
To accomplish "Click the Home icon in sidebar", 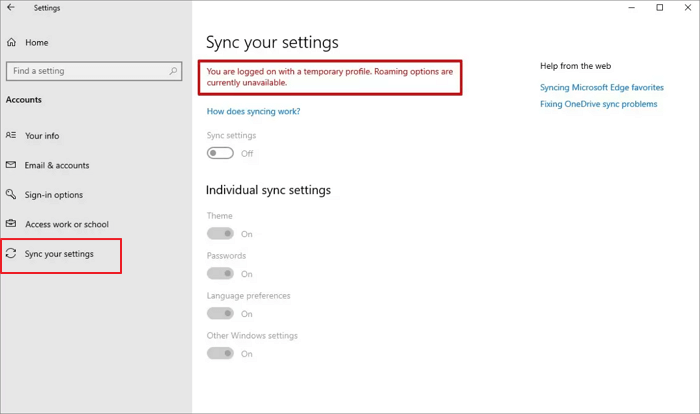I will coord(11,43).
